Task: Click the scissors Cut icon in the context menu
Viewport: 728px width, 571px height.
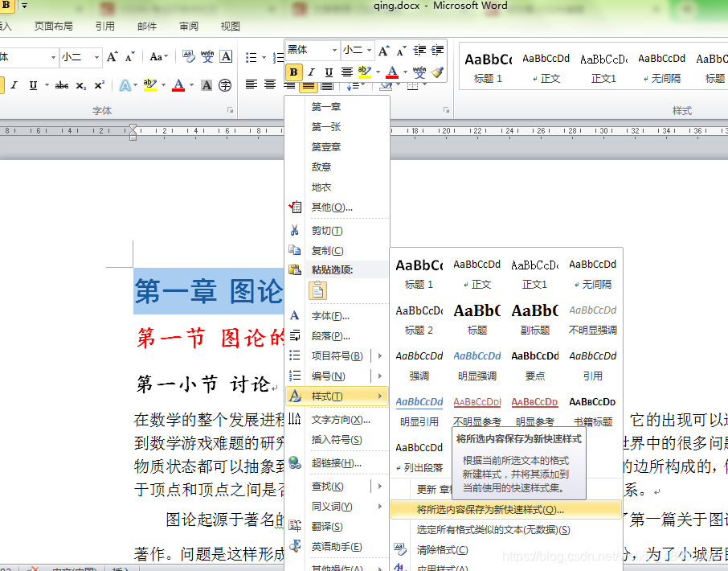Action: click(x=294, y=230)
